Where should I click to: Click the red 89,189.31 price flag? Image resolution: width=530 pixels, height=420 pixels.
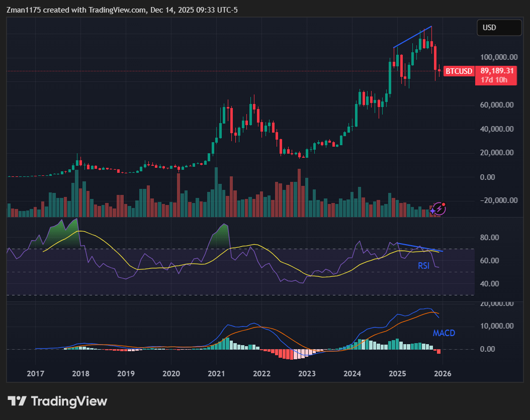pyautogui.click(x=496, y=71)
